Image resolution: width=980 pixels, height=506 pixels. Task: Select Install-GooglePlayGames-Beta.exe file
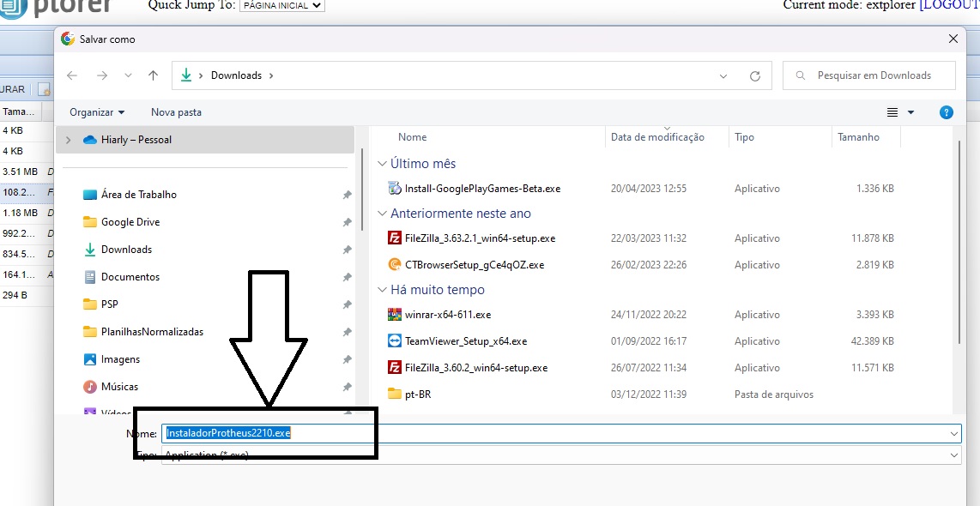pos(482,189)
